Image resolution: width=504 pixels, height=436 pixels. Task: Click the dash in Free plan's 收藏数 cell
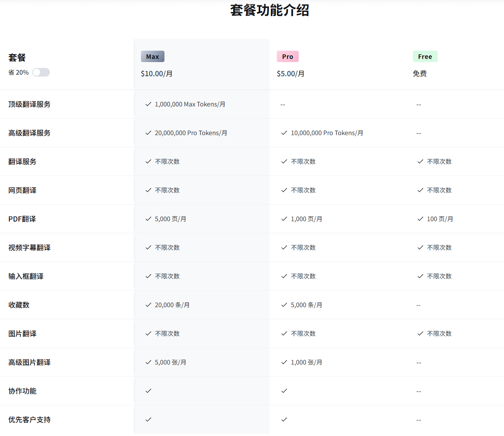pyautogui.click(x=418, y=305)
